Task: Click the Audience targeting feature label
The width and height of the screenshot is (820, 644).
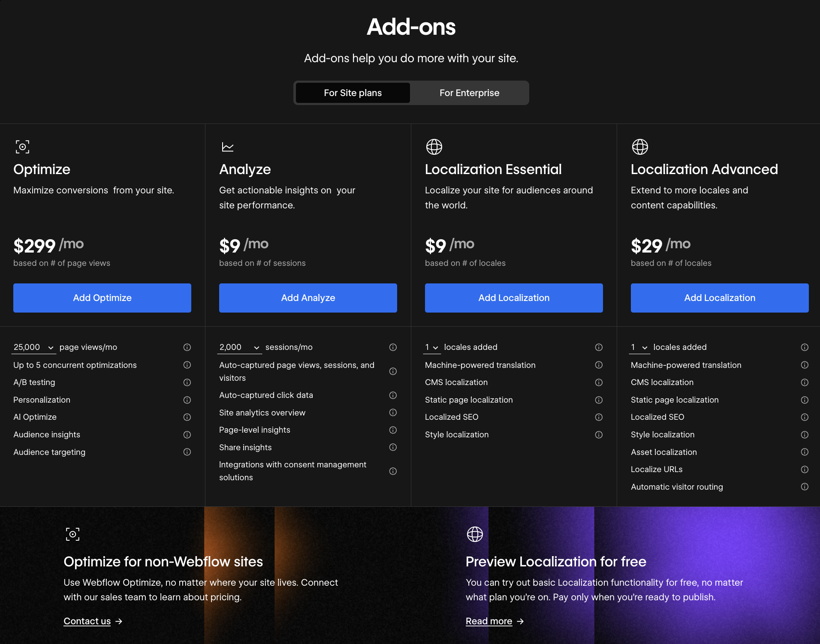Action: pos(49,452)
